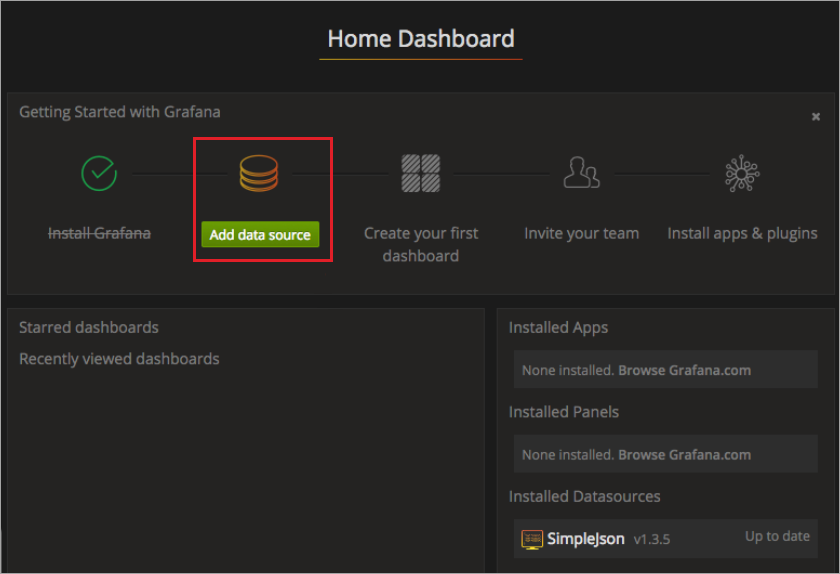
Task: Open the Home Dashboard title dropdown
Action: (x=421, y=39)
